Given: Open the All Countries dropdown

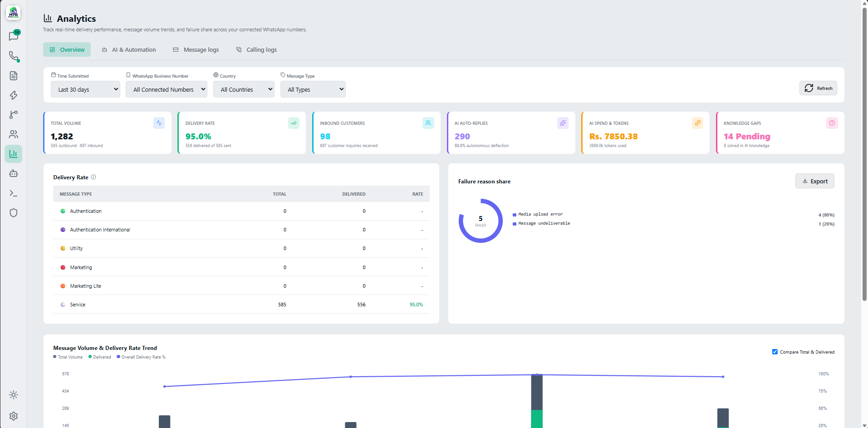Looking at the screenshot, I should tap(244, 89).
